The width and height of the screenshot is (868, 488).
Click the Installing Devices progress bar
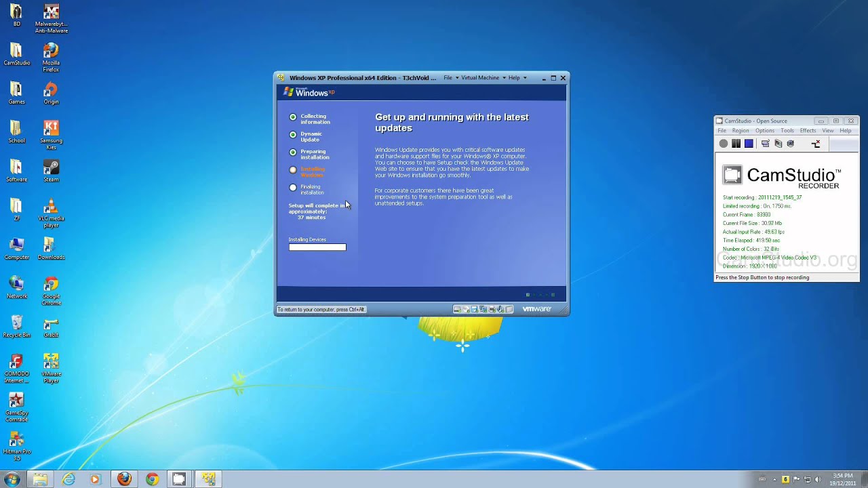click(x=317, y=247)
